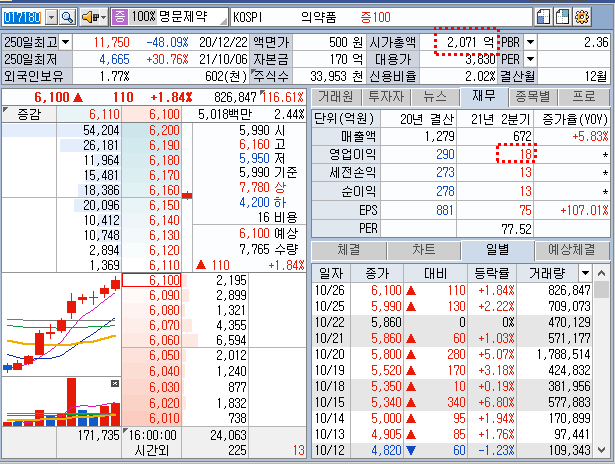Click the 증100 margin rate text
Screen dimensions: 615x464
375,17
